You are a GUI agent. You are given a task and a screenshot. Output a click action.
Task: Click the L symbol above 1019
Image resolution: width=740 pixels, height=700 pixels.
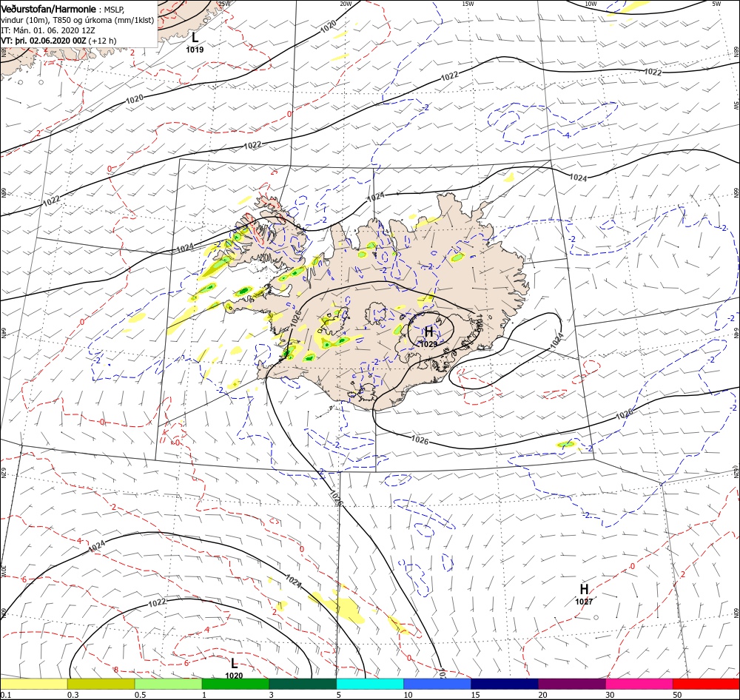pyautogui.click(x=195, y=37)
